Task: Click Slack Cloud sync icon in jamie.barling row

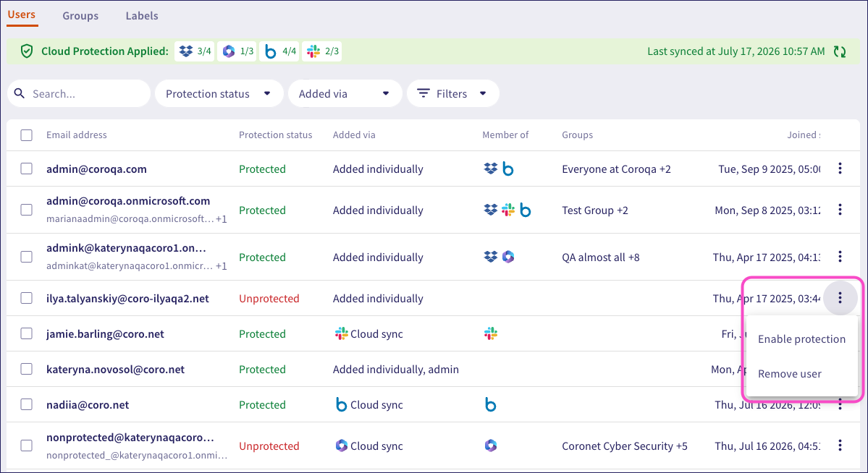Action: click(x=342, y=333)
